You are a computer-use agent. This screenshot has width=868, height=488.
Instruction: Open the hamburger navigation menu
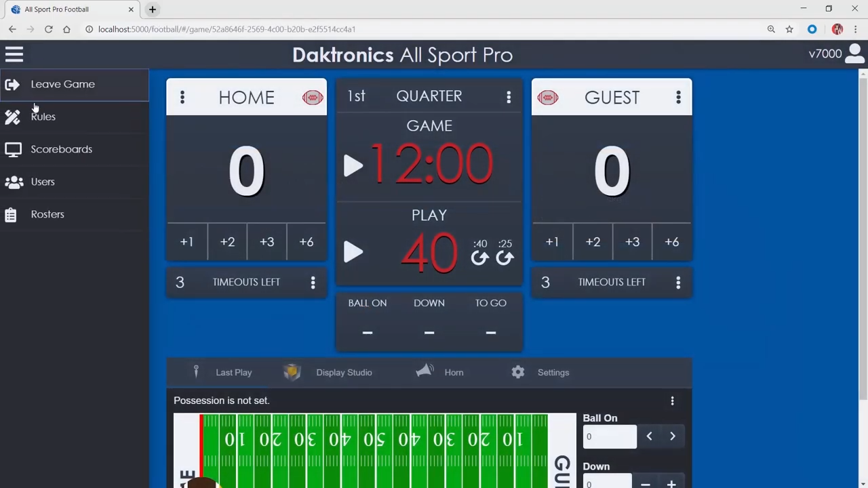tap(14, 54)
